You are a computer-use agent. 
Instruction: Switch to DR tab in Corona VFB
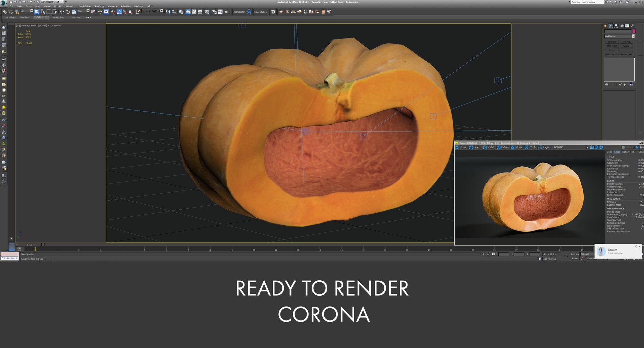coord(634,152)
